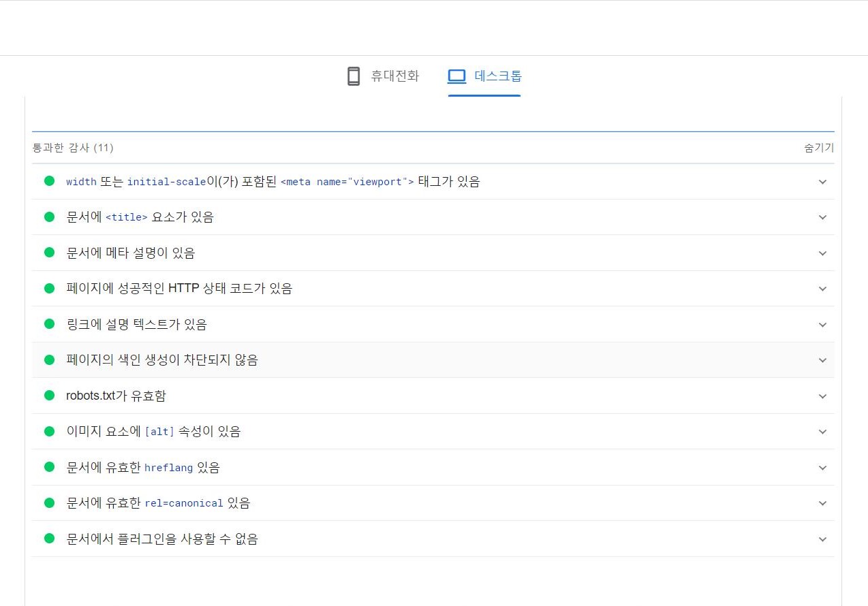Click the green pass indicator beside the viewport audit
The image size is (868, 606).
coord(49,181)
